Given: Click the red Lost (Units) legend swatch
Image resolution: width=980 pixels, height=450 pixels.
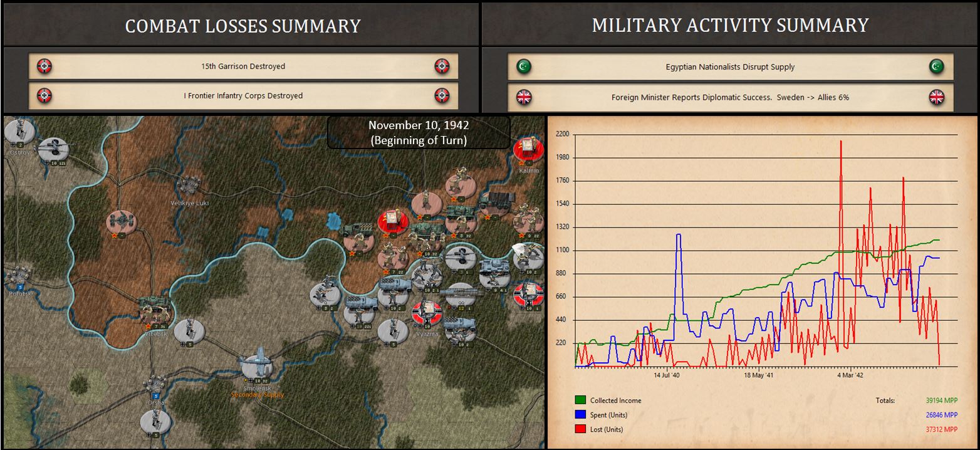Looking at the screenshot, I should point(580,429).
